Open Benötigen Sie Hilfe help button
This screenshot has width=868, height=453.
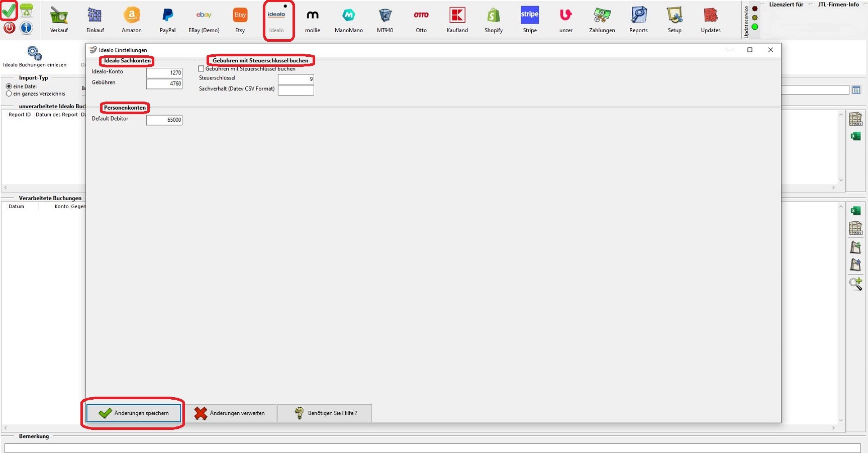(x=325, y=413)
